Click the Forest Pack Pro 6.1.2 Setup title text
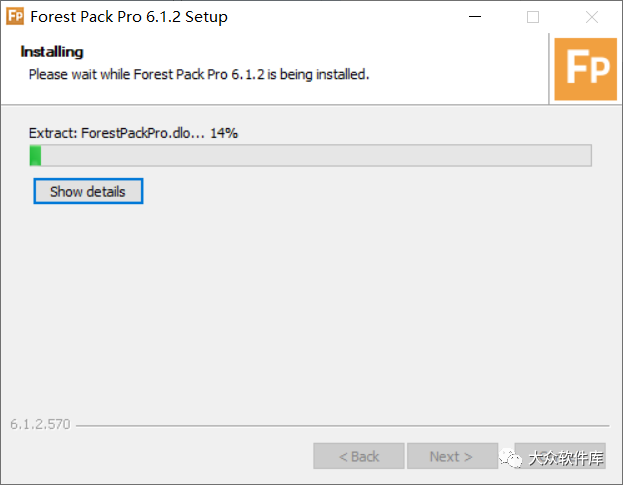This screenshot has height=485, width=623. point(129,17)
